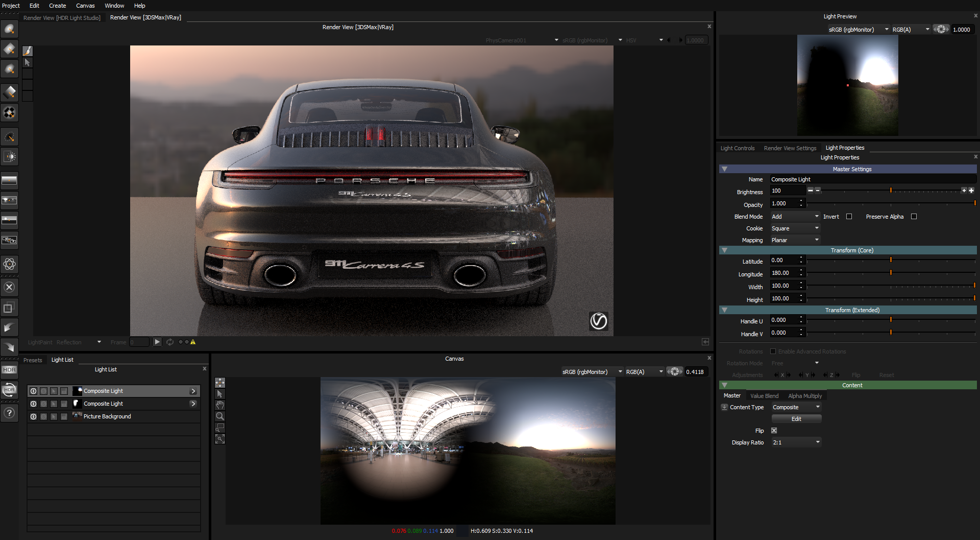Switch to the Presets tab
The height and width of the screenshot is (540, 980).
33,360
